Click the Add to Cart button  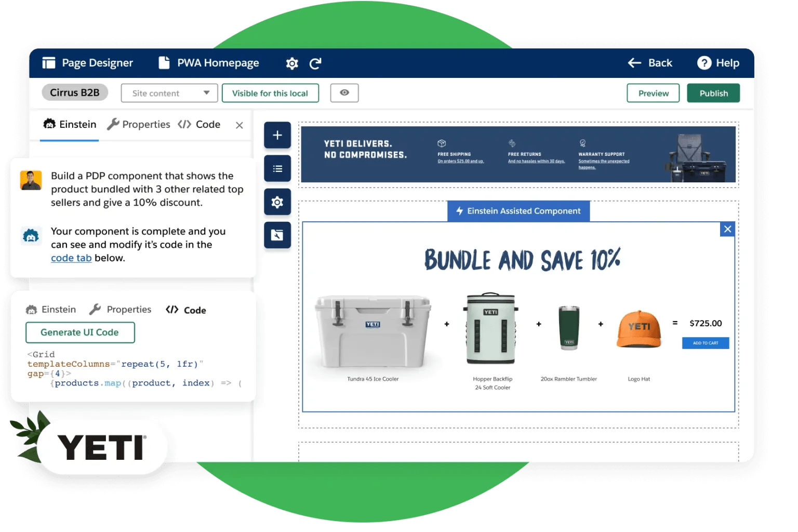(x=706, y=343)
